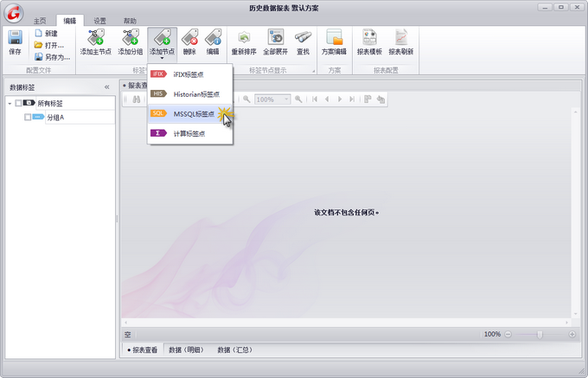This screenshot has height=378, width=588.
Task: Click the 添加节点 tag icon
Action: pyautogui.click(x=162, y=37)
